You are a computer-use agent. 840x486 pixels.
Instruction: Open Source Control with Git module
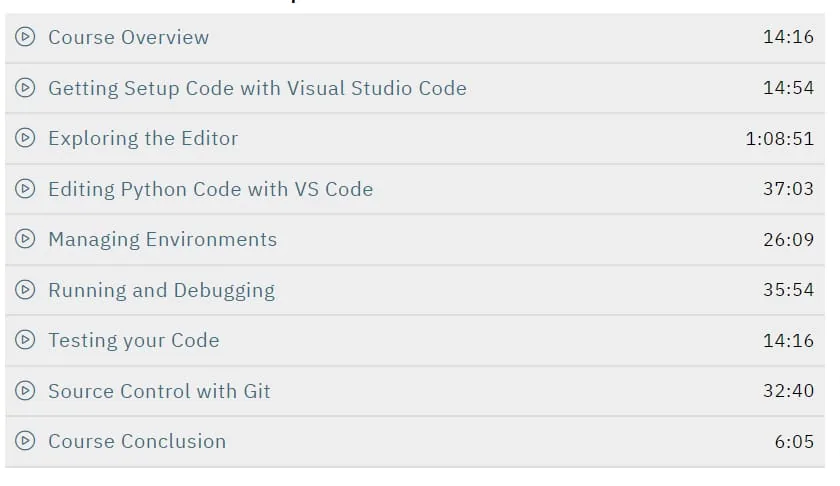pos(159,391)
